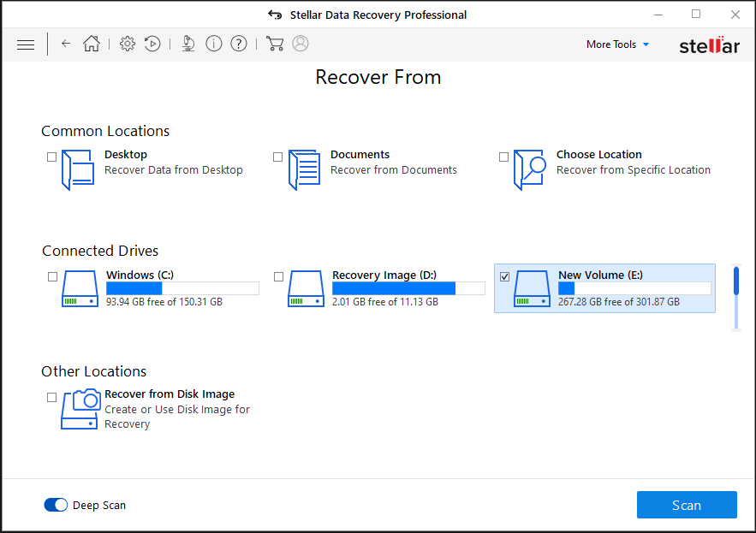Open the hamburger menu

pyautogui.click(x=26, y=44)
